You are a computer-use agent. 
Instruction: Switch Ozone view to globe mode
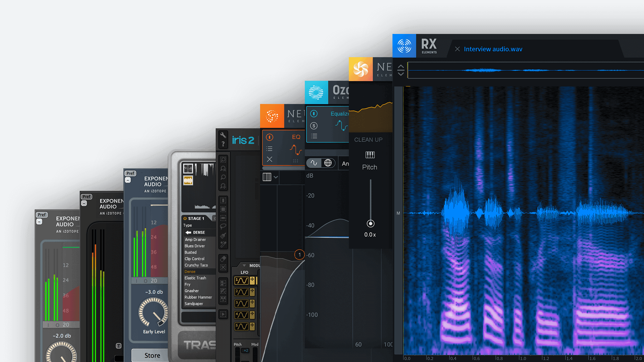[x=328, y=163]
